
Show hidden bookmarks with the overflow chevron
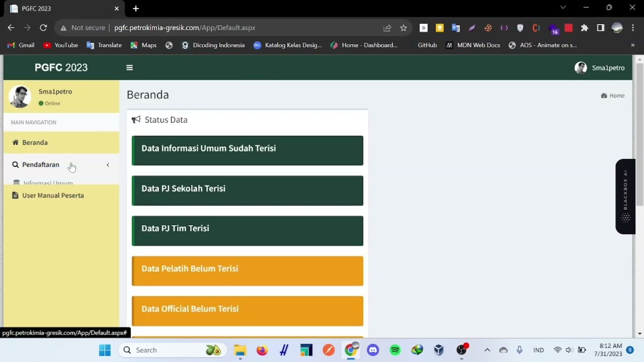click(632, 45)
